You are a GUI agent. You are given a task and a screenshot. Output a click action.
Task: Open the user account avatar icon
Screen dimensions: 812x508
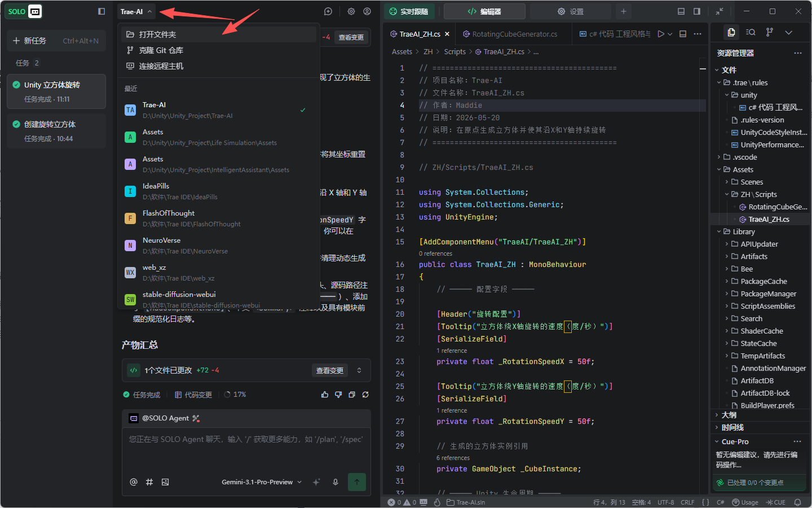(x=367, y=11)
